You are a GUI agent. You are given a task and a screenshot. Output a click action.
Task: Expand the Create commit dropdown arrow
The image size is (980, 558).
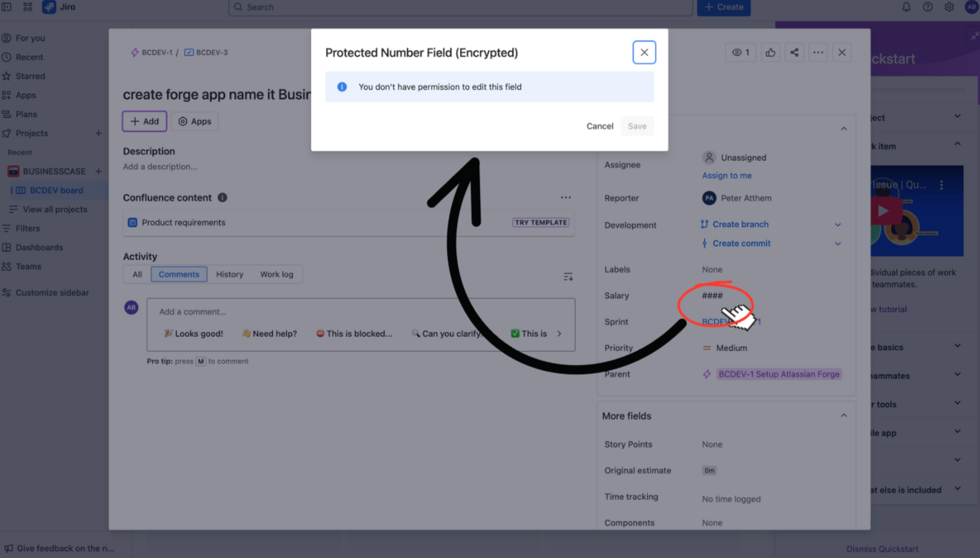point(838,244)
